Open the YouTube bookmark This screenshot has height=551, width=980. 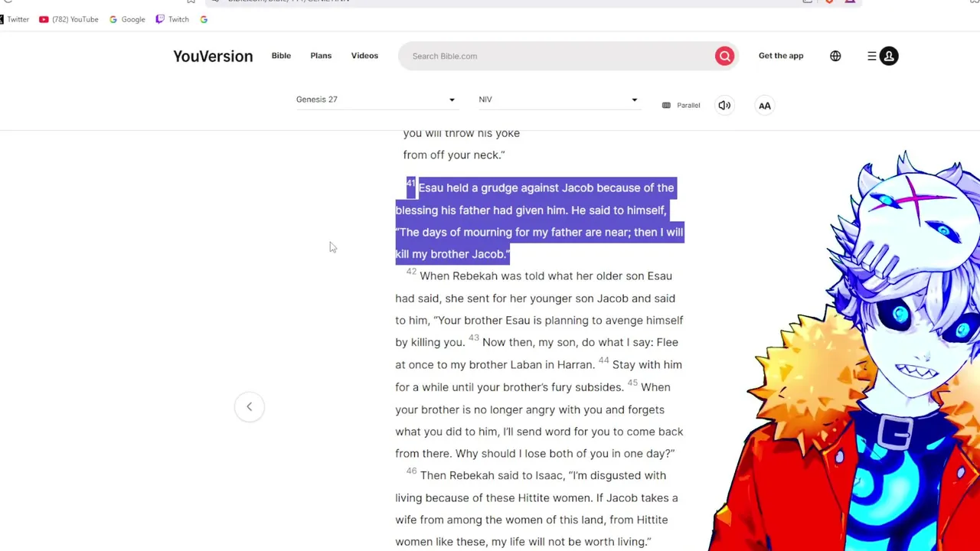[69, 19]
